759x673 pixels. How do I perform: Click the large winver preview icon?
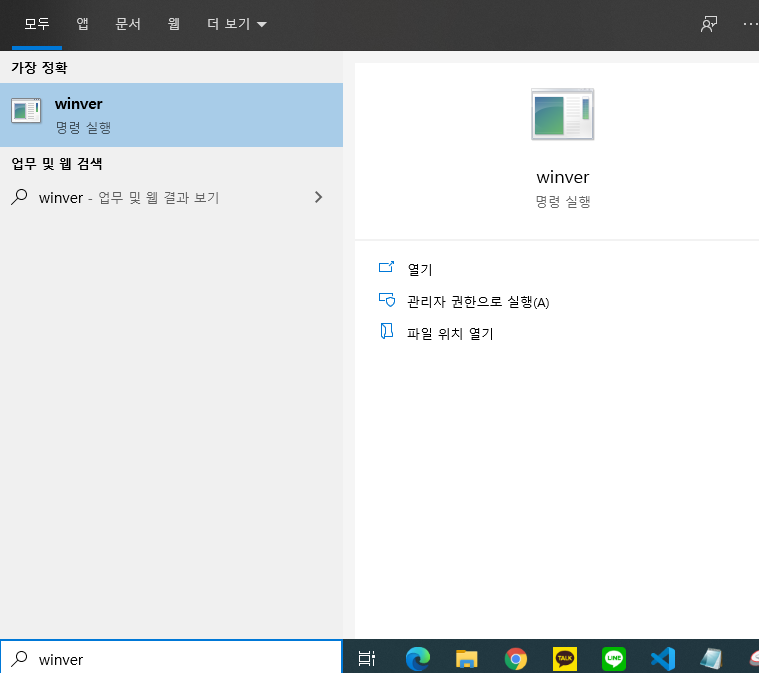click(x=562, y=114)
